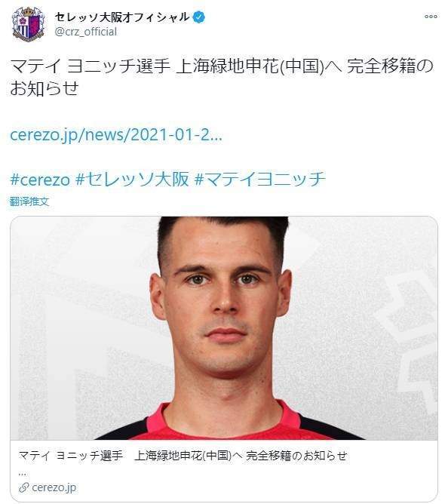This screenshot has width=445, height=504.
Task: Click 上海緑地申花 in the card title
Action: pos(168,456)
